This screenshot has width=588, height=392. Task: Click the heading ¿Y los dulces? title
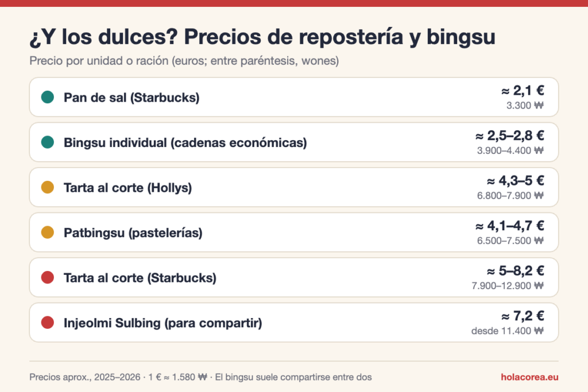262,37
